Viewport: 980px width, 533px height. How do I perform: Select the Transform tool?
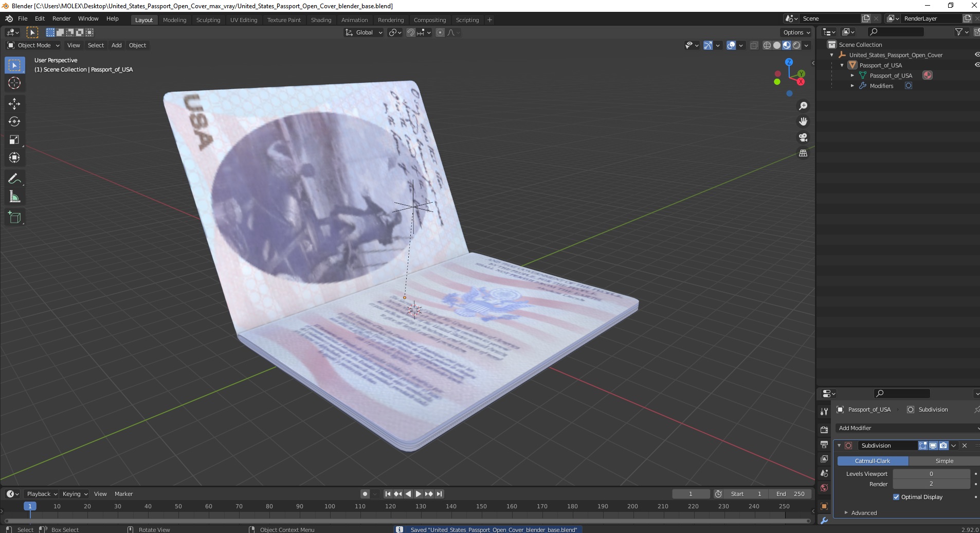click(14, 158)
